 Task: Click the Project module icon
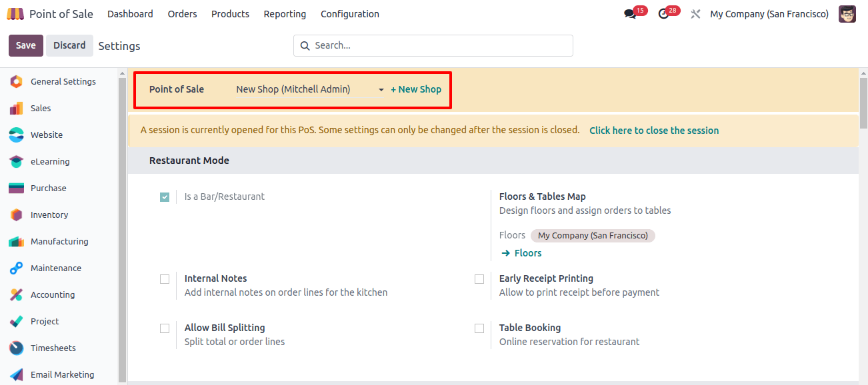click(x=17, y=321)
